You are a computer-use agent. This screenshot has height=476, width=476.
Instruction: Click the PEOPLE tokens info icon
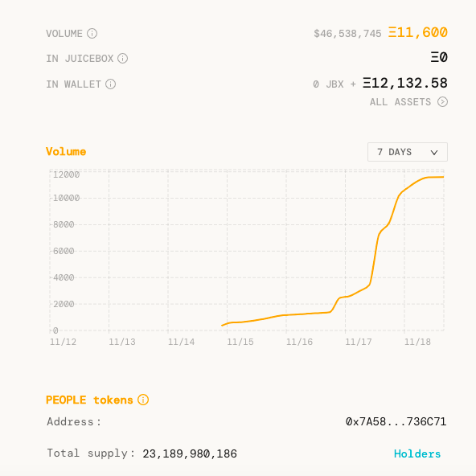pyautogui.click(x=143, y=400)
